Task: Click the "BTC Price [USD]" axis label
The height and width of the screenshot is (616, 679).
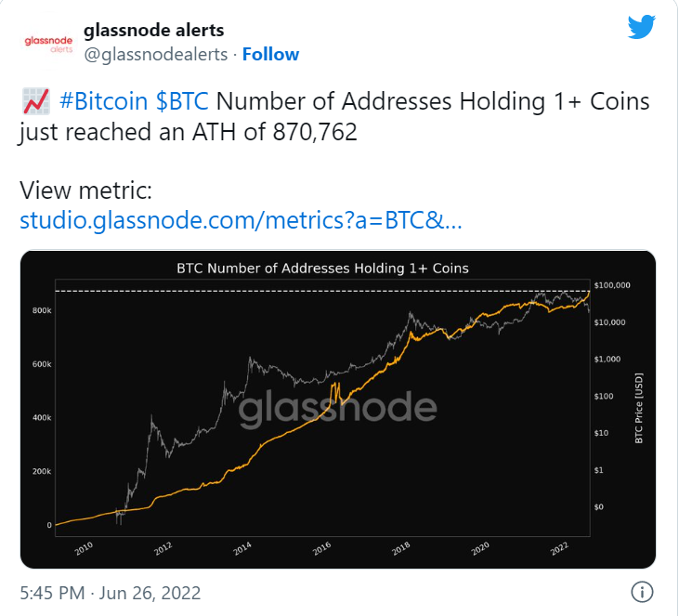Action: pos(639,409)
